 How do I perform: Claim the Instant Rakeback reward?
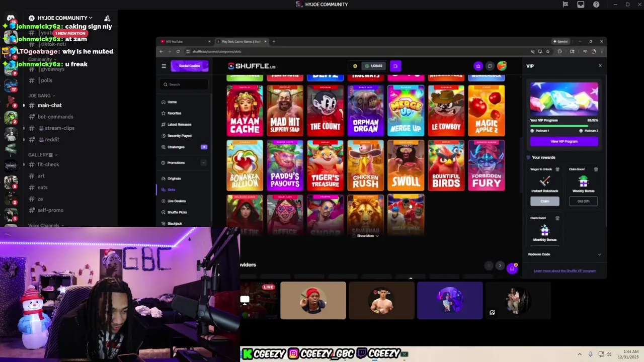click(x=545, y=201)
